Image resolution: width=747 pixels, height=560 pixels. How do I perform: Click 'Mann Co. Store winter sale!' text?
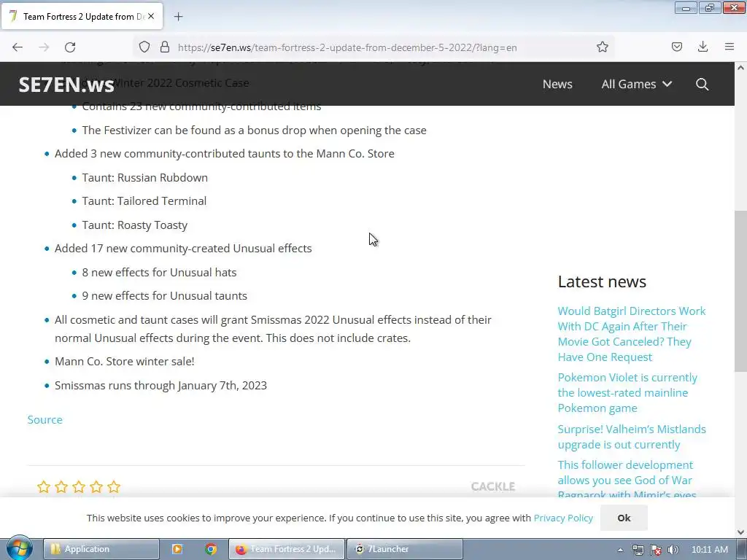(124, 362)
